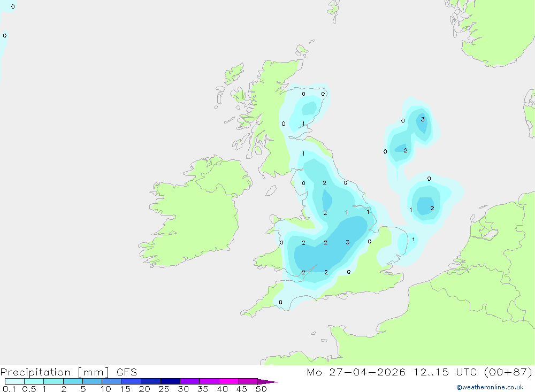Select the 10 to 15 mm blue swatch
Image resolution: width=535 pixels, height=392 pixels.
pyautogui.click(x=112, y=381)
